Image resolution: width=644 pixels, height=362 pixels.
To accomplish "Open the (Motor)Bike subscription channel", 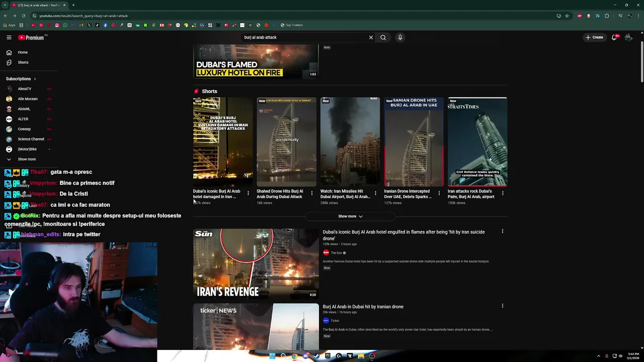I will click(28, 149).
